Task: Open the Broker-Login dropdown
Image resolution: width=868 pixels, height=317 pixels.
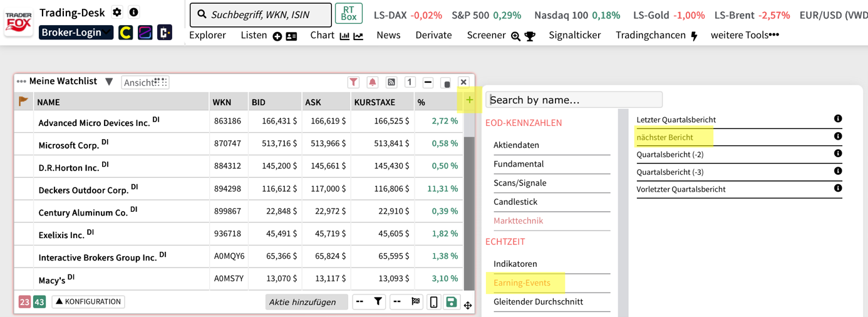Action: coord(76,32)
